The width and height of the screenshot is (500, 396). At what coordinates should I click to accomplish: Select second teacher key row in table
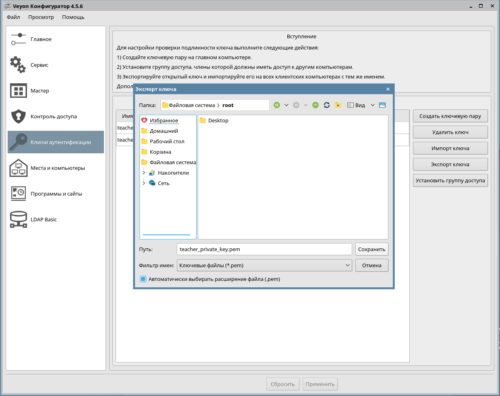point(125,140)
